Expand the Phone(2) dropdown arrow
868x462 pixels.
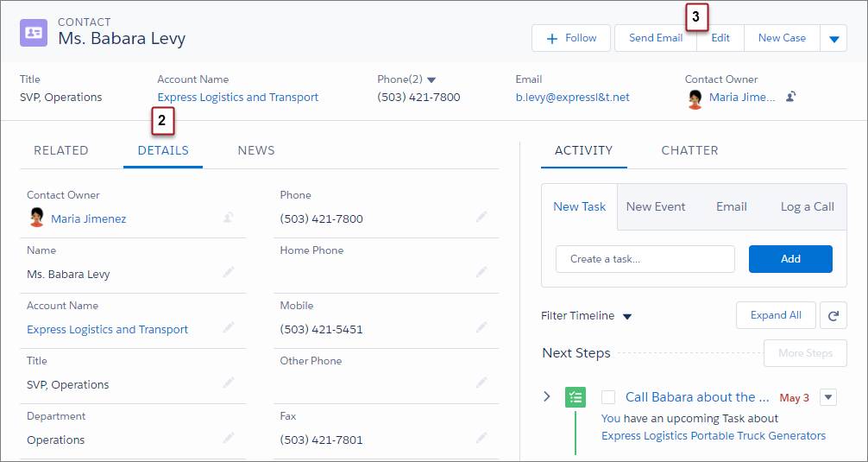click(x=431, y=79)
